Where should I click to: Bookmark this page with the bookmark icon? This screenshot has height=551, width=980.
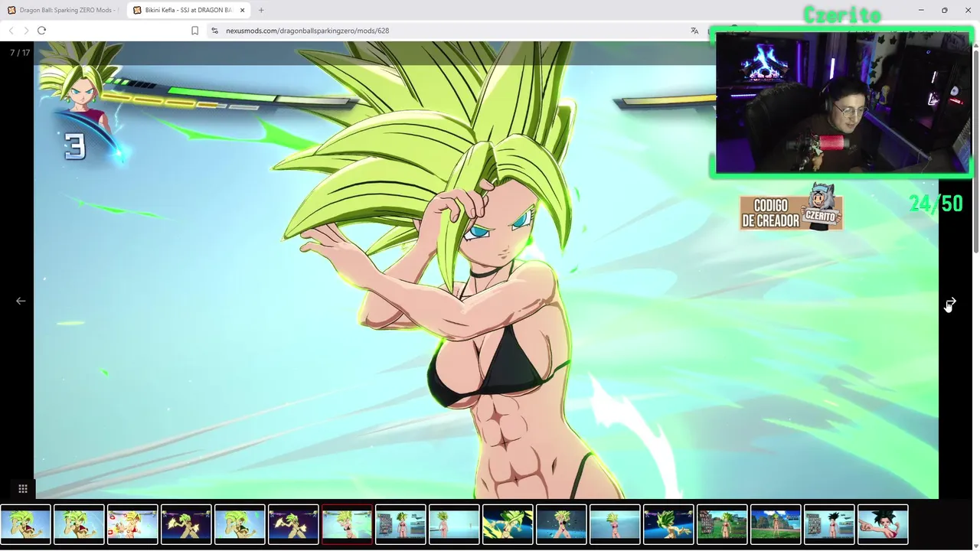pyautogui.click(x=194, y=31)
